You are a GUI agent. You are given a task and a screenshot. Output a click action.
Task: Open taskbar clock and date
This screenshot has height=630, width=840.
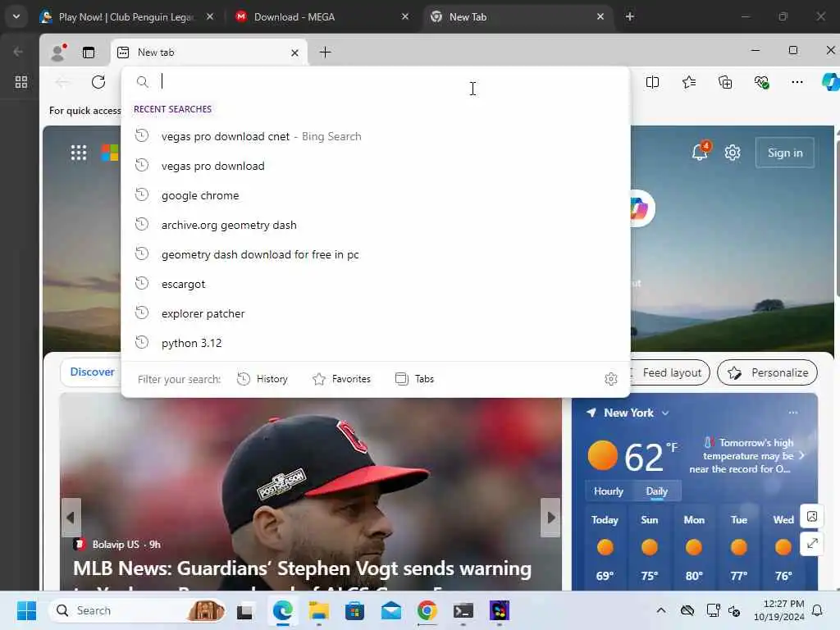pyautogui.click(x=778, y=610)
